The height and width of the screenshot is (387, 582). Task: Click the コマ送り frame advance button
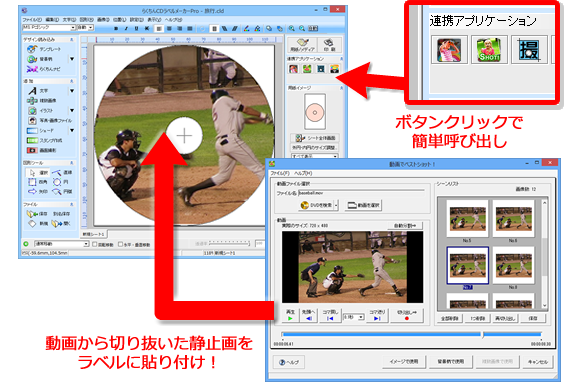pos(377,315)
